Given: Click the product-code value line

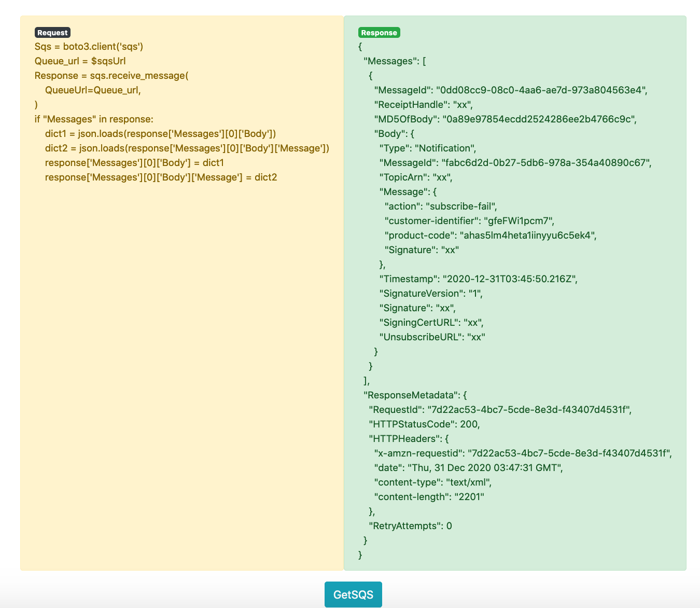Looking at the screenshot, I should point(490,236).
